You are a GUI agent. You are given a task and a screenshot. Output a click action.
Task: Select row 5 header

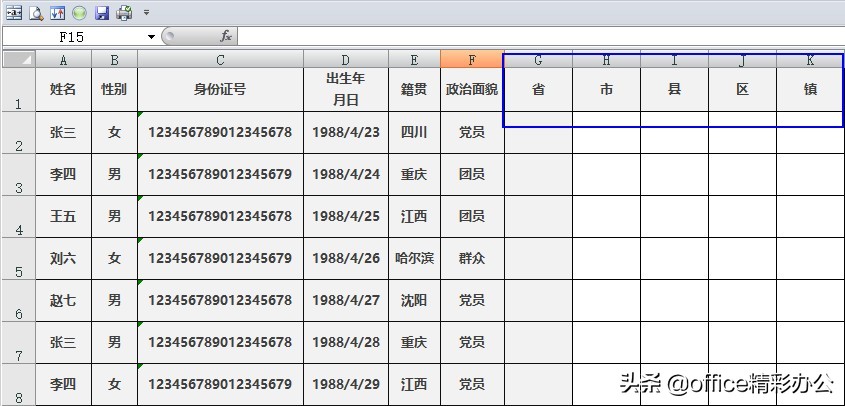tap(19, 259)
